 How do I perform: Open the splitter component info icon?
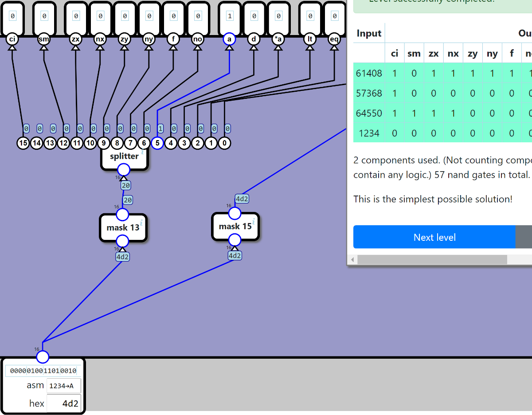(142, 153)
